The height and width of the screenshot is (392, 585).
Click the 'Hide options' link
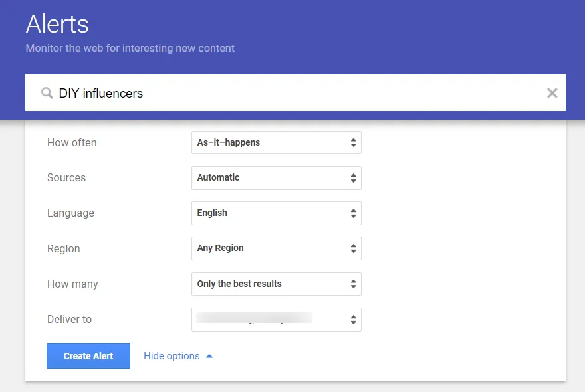pyautogui.click(x=172, y=356)
